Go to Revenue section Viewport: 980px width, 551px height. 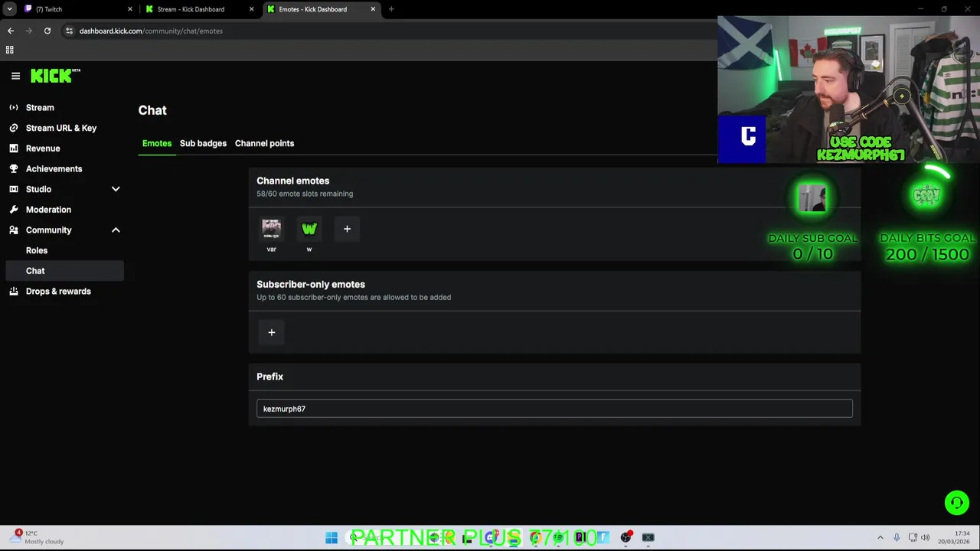[43, 148]
